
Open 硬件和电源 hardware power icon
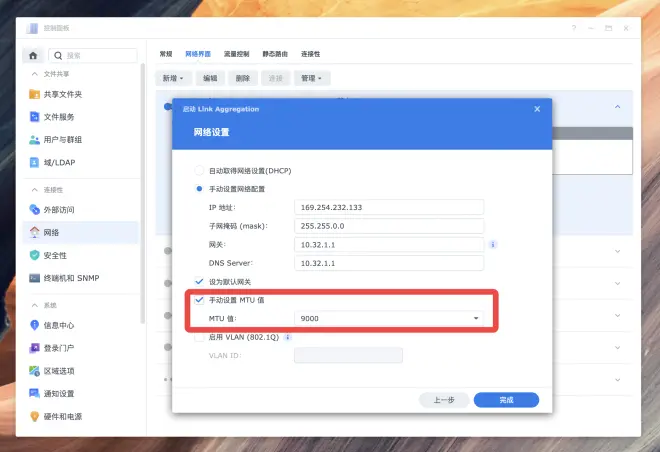[35, 416]
